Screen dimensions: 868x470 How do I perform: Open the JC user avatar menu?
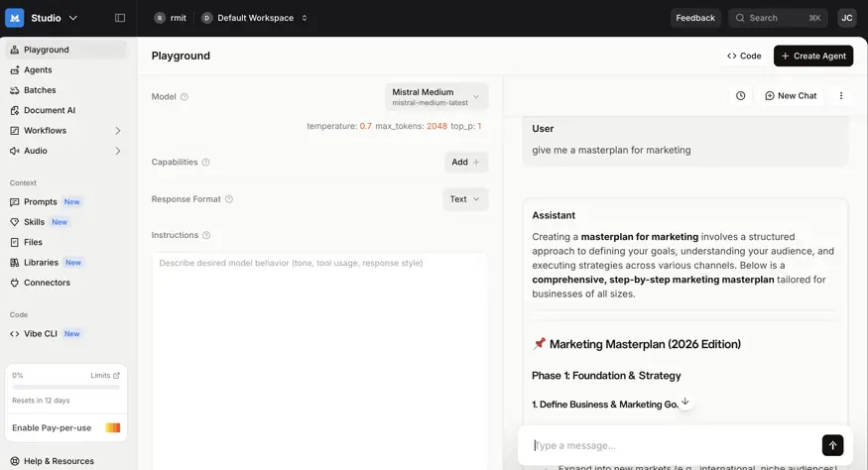[x=847, y=18]
